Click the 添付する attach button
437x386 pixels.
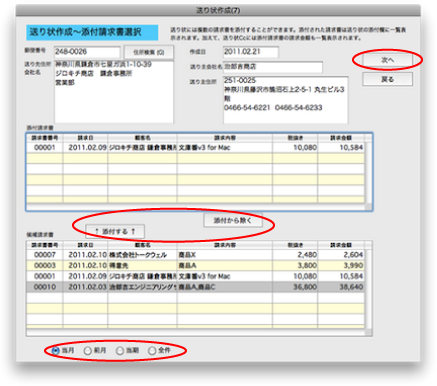point(115,231)
